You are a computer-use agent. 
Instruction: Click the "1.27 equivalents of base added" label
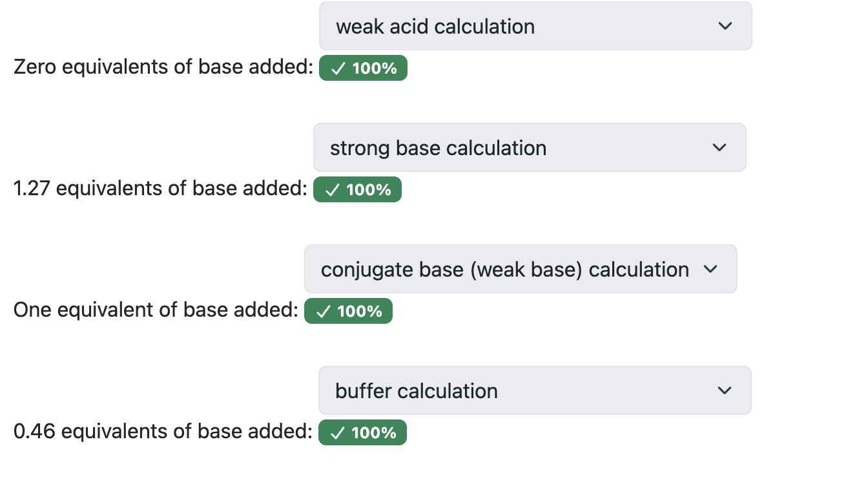click(160, 189)
